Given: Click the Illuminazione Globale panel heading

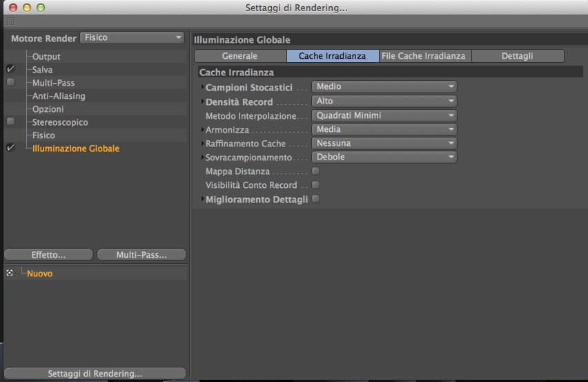Looking at the screenshot, I should 242,40.
